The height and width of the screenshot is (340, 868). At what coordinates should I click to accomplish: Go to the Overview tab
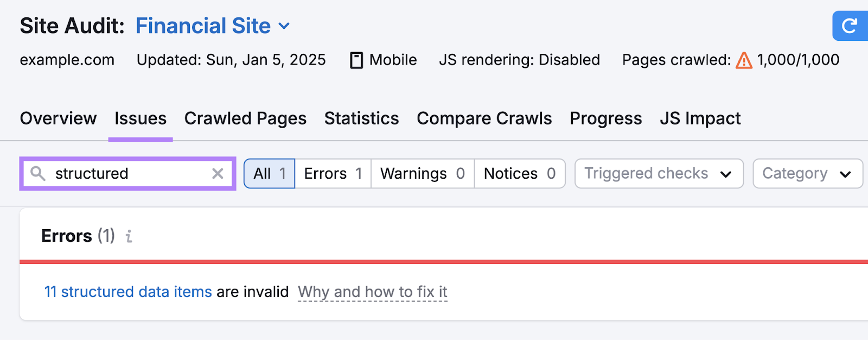coord(58,118)
